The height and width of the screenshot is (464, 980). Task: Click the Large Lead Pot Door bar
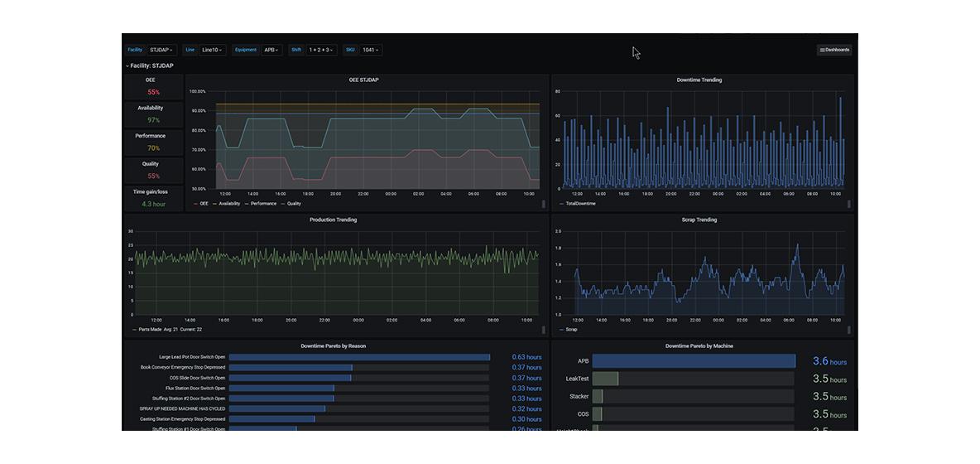click(359, 357)
